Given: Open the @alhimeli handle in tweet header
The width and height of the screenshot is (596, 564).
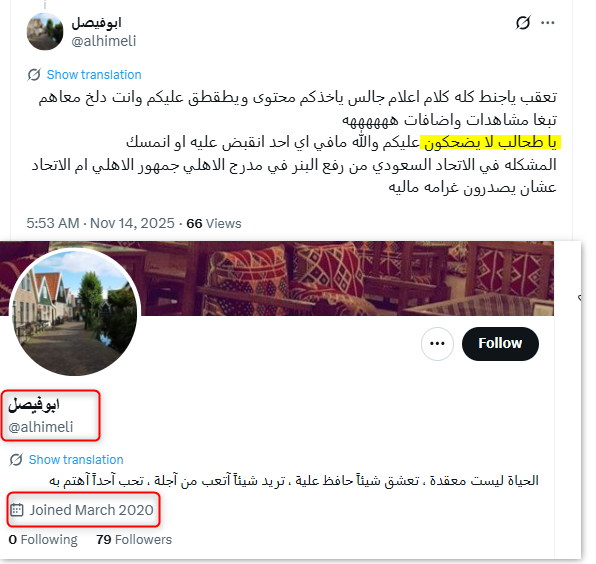Looking at the screenshot, I should pyautogui.click(x=104, y=41).
